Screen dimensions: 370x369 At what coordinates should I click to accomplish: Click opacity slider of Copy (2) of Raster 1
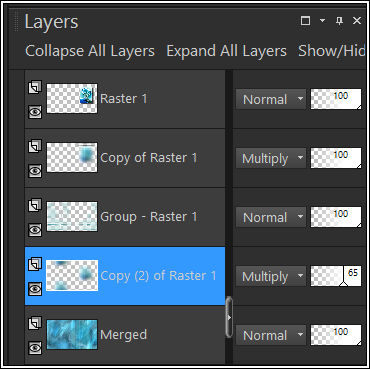[336, 276]
